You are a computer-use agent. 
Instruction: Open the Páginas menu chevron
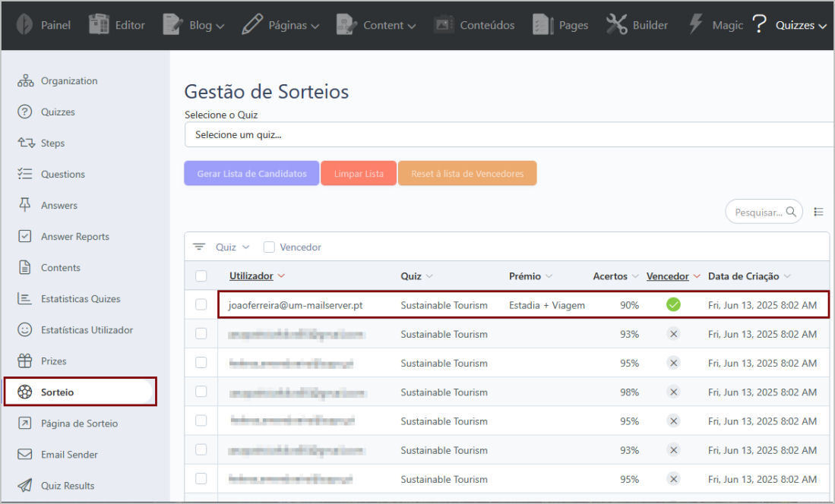[315, 26]
